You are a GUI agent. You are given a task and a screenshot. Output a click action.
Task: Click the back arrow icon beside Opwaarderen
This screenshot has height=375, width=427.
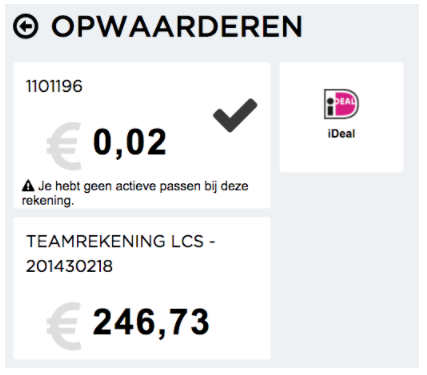point(26,26)
